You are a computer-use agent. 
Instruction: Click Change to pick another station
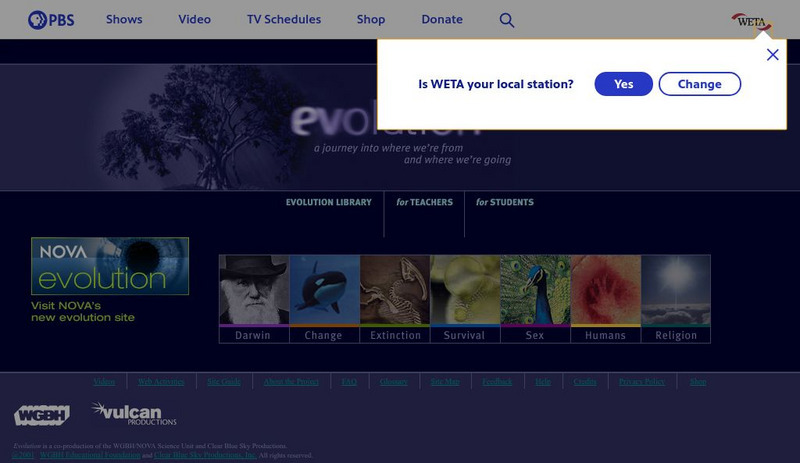pyautogui.click(x=699, y=84)
